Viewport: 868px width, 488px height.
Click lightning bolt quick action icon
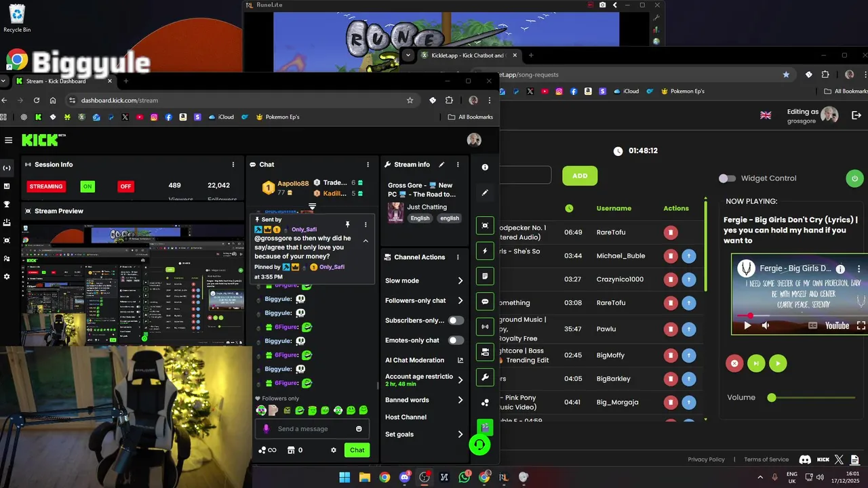point(485,251)
